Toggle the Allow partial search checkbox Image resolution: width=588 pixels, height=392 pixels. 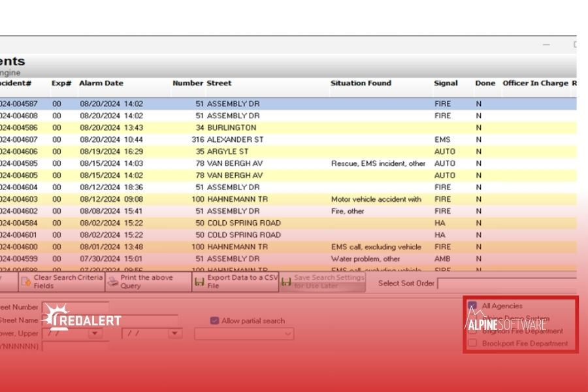point(214,320)
